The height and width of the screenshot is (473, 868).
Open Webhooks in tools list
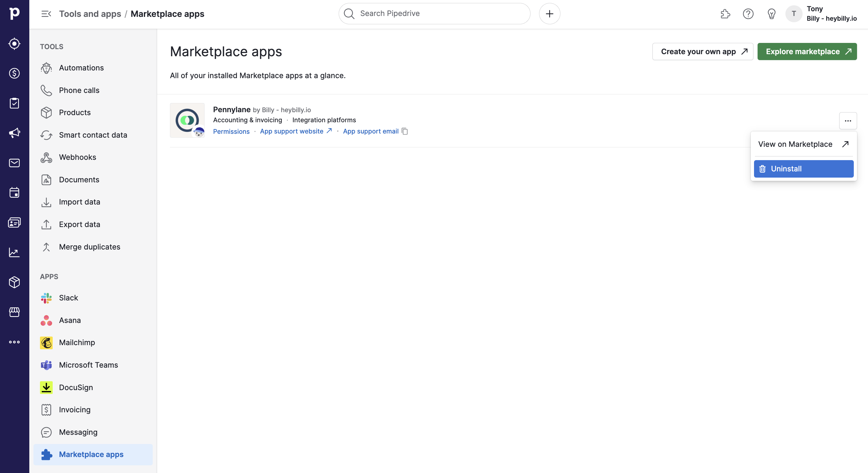[93, 157]
